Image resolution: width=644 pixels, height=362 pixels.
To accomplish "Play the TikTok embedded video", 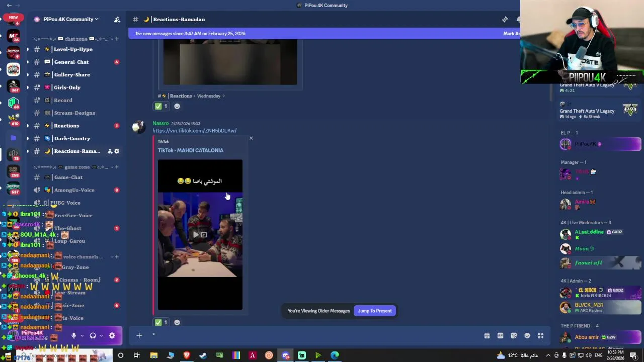I will [196, 235].
